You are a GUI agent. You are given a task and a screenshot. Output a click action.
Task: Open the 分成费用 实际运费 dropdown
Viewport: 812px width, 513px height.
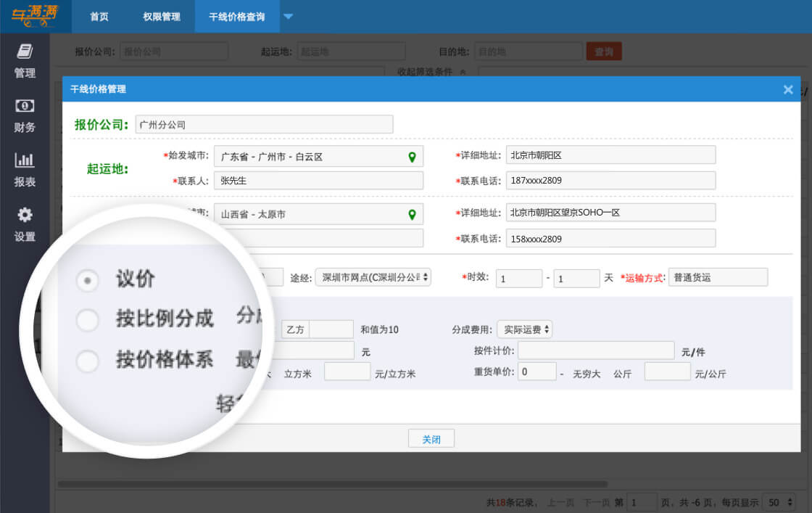pos(524,329)
